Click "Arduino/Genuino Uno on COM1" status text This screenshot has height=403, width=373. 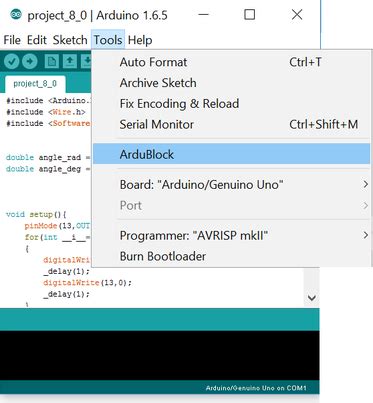[x=256, y=388]
